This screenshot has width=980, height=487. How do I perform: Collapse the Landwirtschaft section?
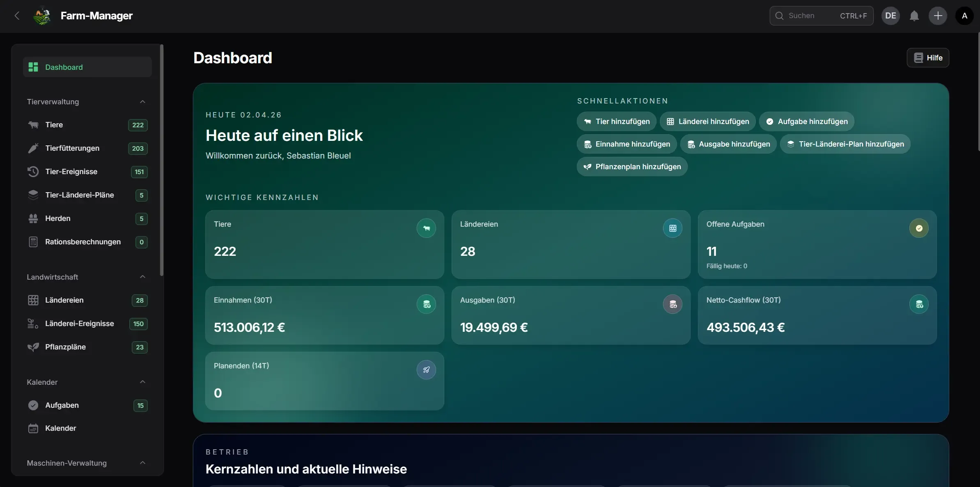click(x=142, y=277)
